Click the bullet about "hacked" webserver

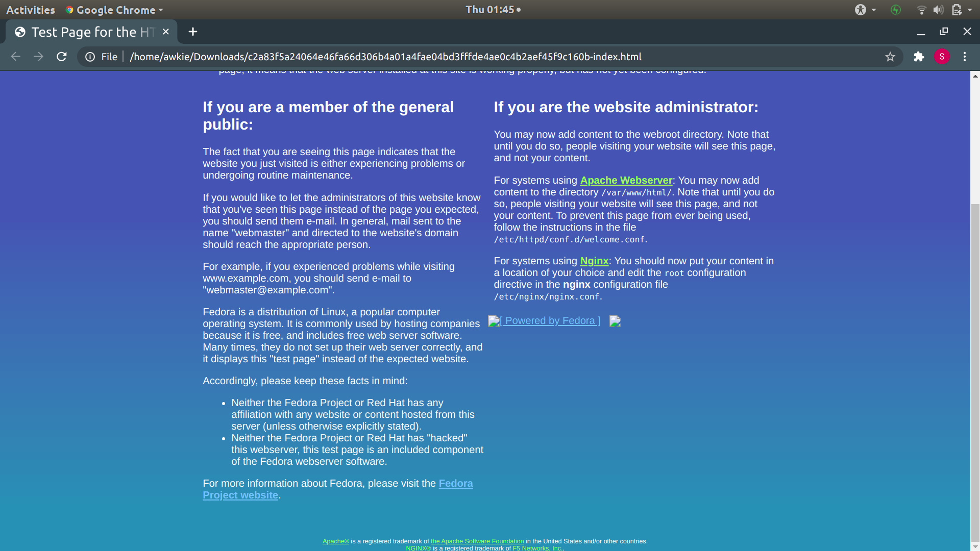click(357, 449)
